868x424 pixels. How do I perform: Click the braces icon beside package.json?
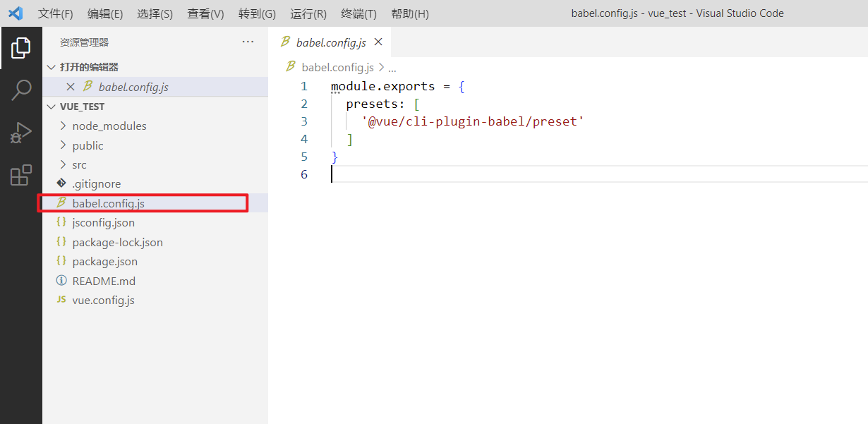[61, 261]
